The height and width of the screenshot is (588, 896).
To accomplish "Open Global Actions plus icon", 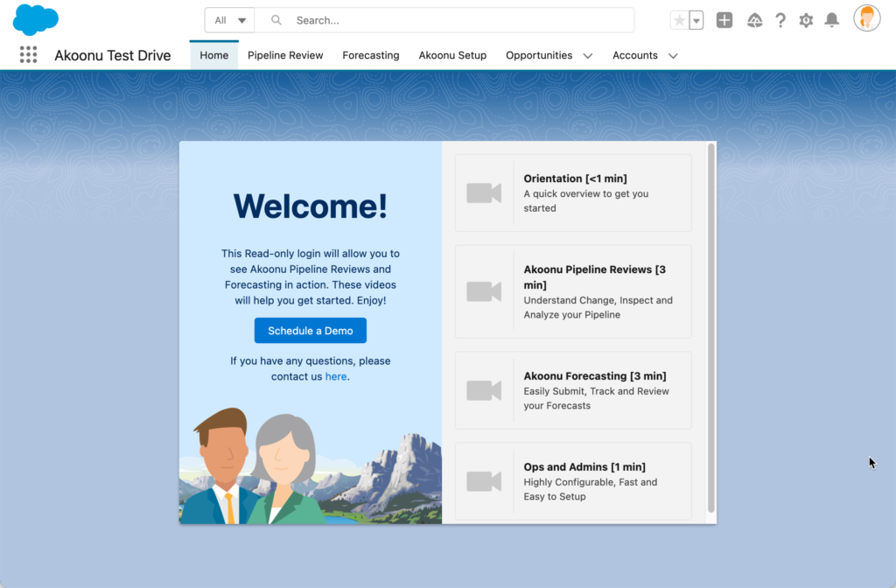I will click(x=724, y=20).
